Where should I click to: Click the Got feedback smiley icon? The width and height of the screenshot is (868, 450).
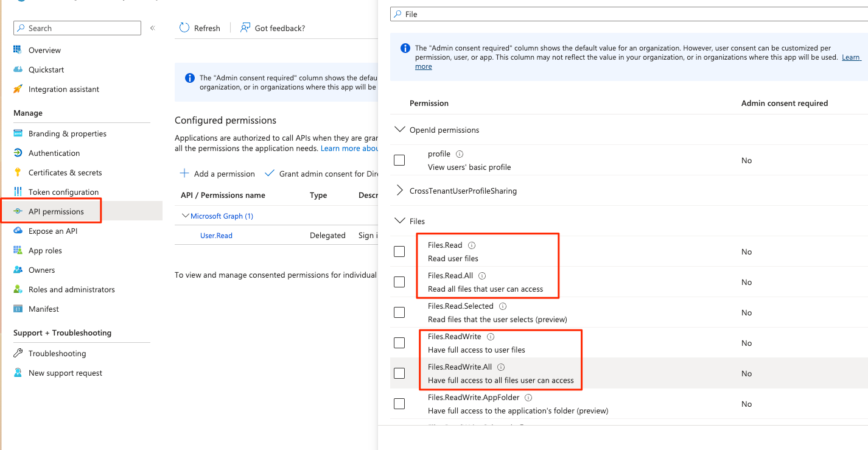tap(245, 27)
